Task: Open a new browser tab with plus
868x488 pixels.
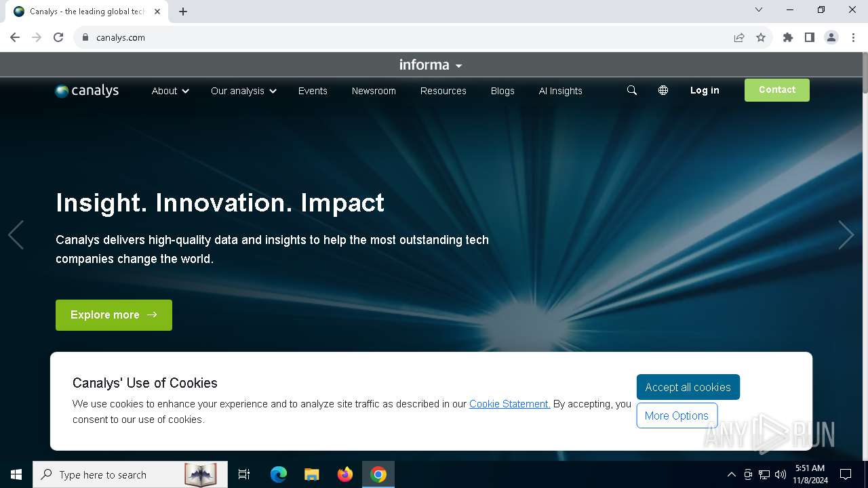Action: (x=183, y=12)
